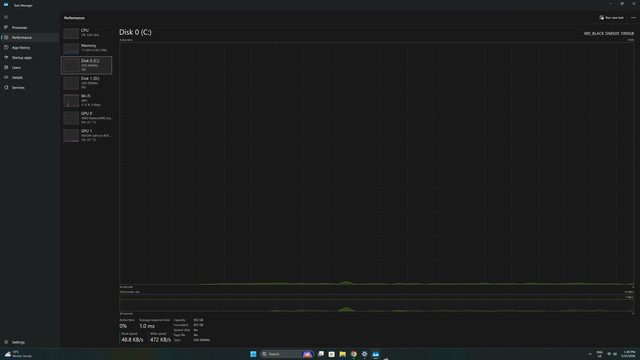Viewport: 640px width, 360px height.
Task: Click the 0% active time value
Action: pos(123,326)
